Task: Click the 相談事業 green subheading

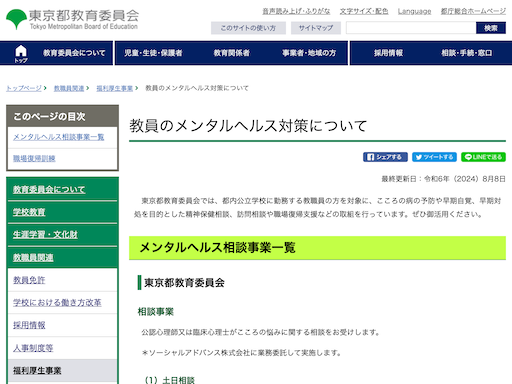Action: pyautogui.click(x=156, y=312)
